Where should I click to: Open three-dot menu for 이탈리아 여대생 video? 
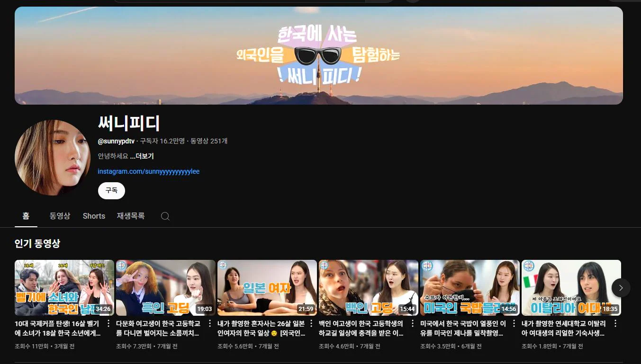615,324
